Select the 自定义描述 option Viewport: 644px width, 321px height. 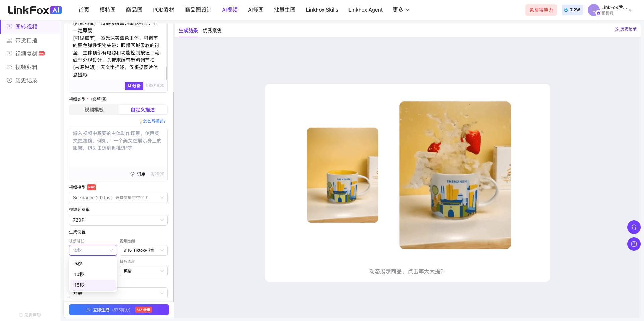[x=143, y=110]
